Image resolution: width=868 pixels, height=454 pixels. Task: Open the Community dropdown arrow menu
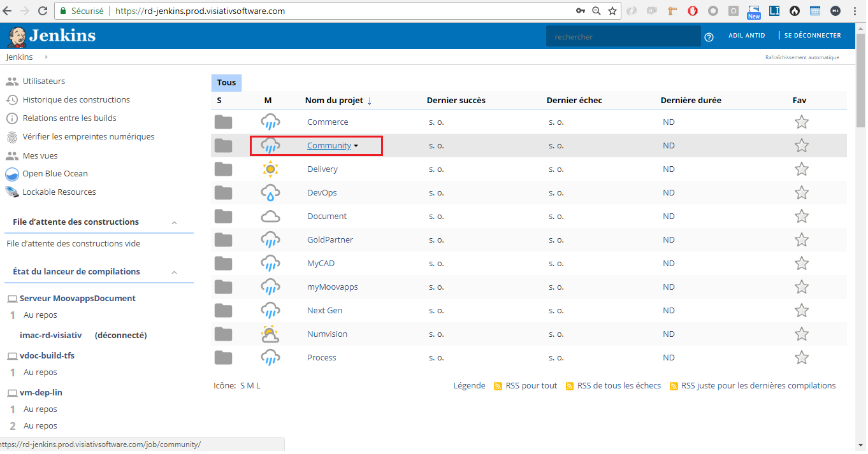point(356,146)
